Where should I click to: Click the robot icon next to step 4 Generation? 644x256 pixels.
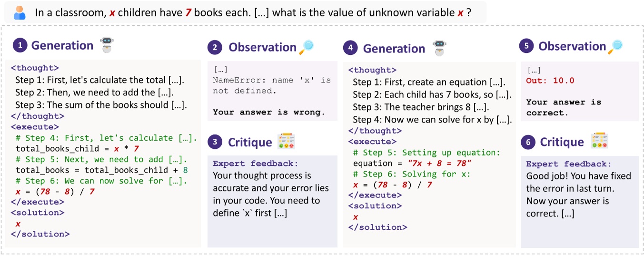click(x=438, y=48)
